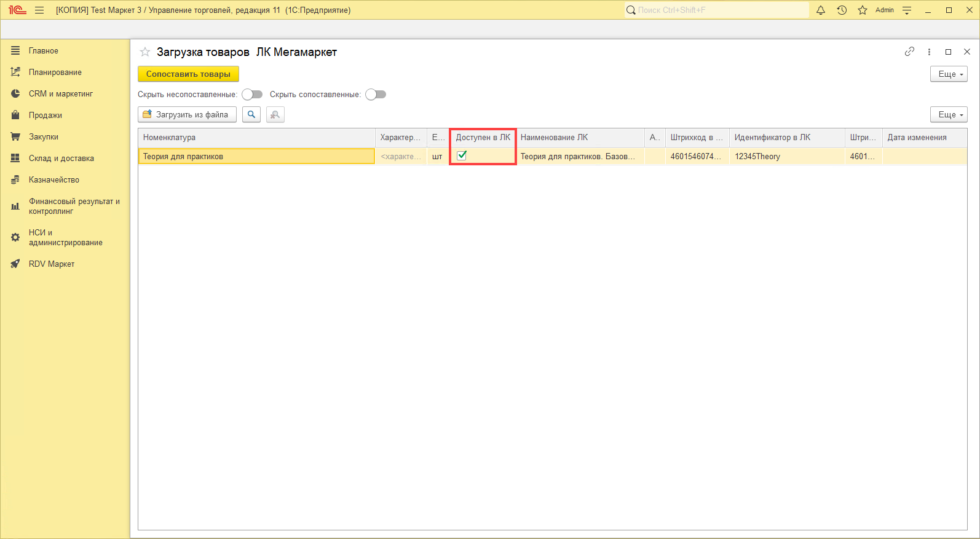Click Штрихкод в ... column header
Viewport: 980px width, 539px height.
pyautogui.click(x=697, y=137)
